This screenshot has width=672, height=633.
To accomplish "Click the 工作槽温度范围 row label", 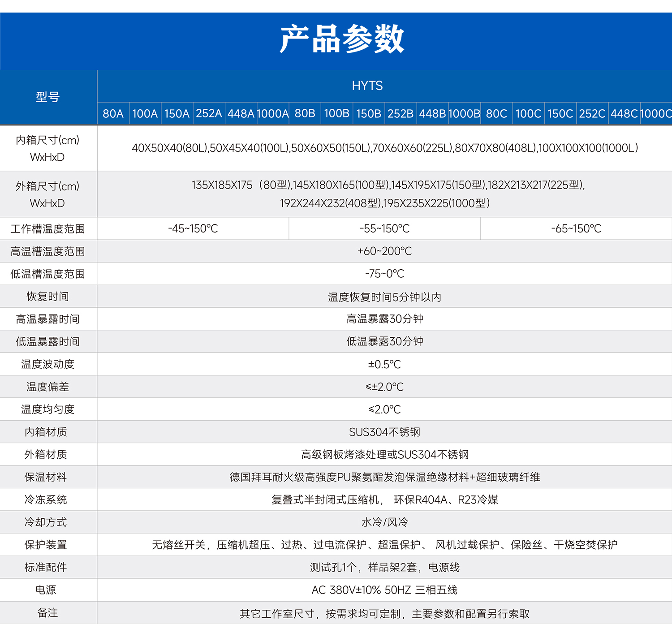I will pos(48,229).
